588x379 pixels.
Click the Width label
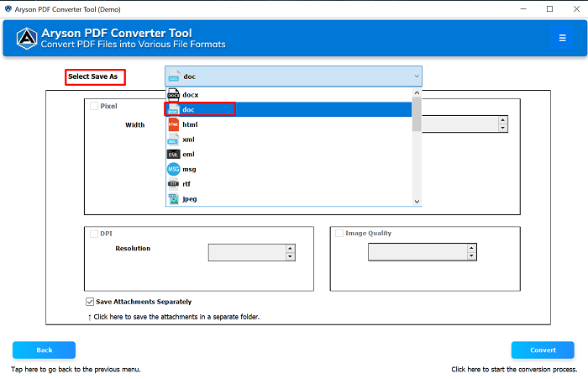(135, 125)
